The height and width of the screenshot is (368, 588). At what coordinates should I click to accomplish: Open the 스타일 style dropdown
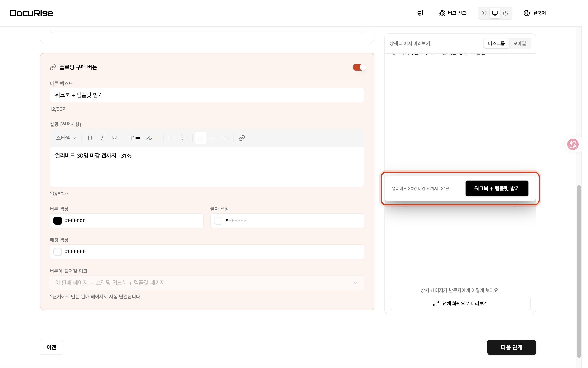66,138
